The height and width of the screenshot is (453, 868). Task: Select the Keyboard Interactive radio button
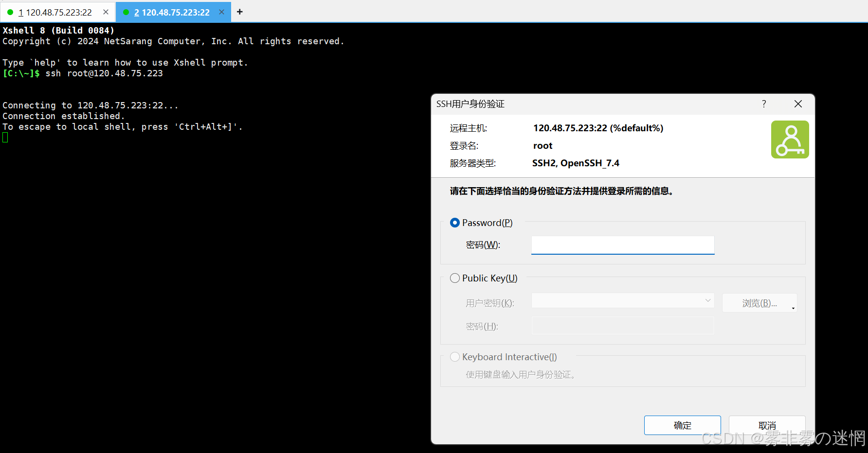pos(455,357)
